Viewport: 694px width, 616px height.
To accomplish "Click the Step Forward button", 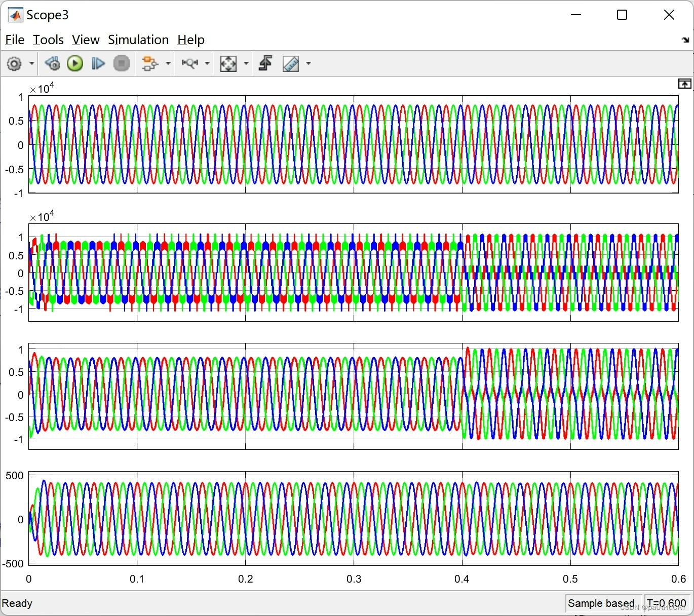I will pos(98,64).
